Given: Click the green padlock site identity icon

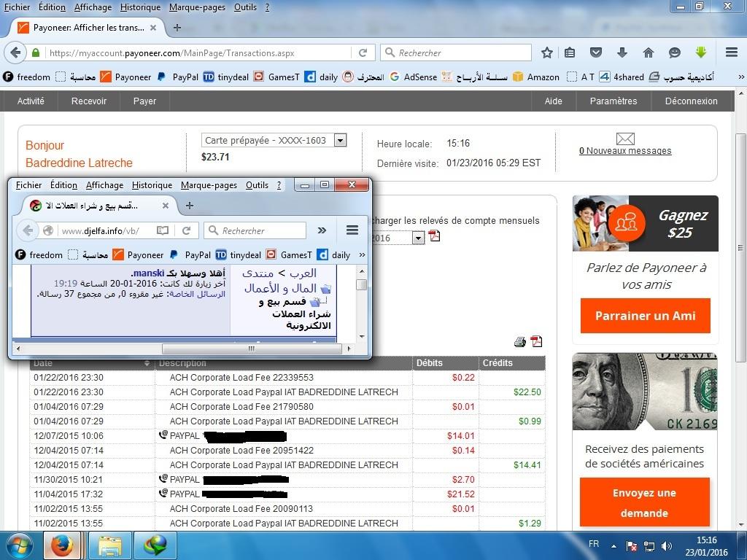Looking at the screenshot, I should (x=35, y=52).
